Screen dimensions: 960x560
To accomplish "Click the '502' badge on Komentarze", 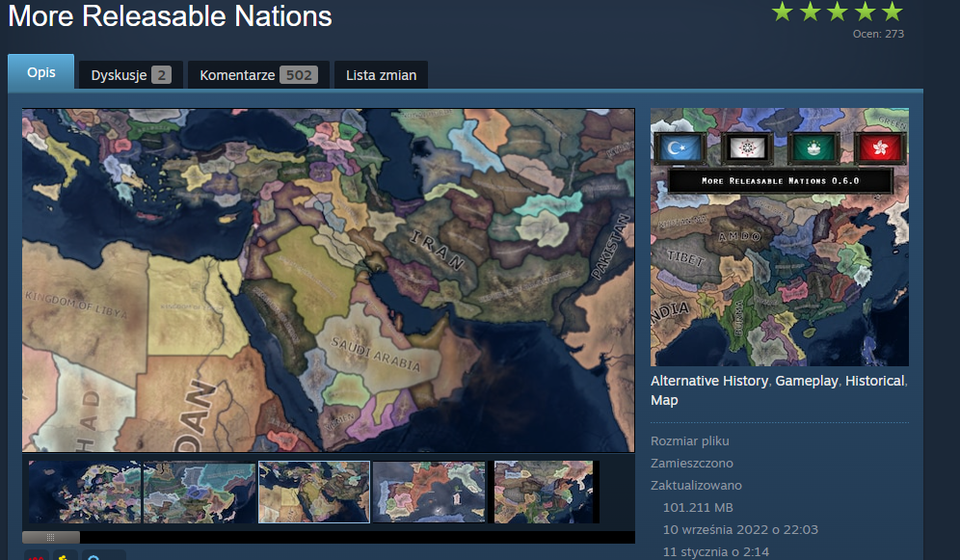I will (x=299, y=75).
